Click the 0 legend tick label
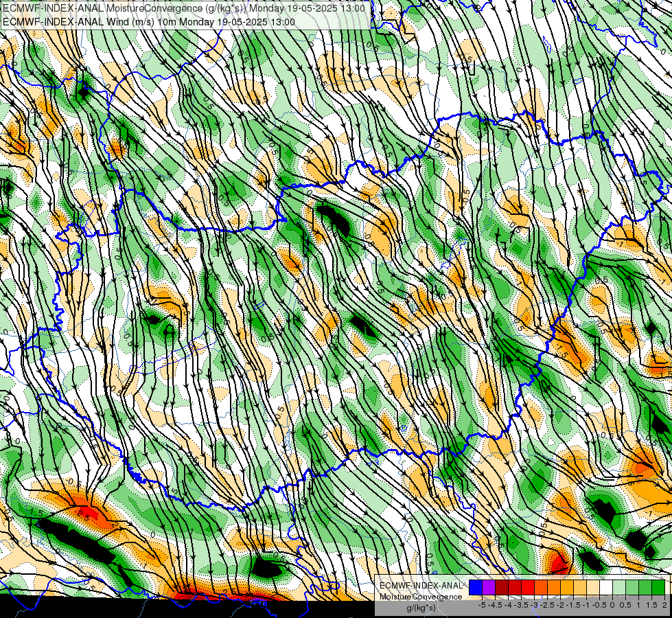Image resolution: width=672 pixels, height=618 pixels. (x=612, y=605)
